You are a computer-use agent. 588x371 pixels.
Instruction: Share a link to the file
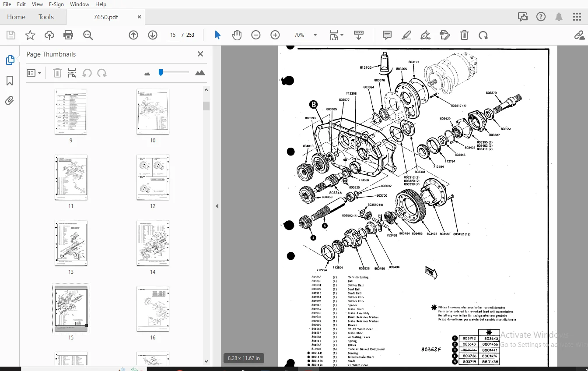coord(580,35)
